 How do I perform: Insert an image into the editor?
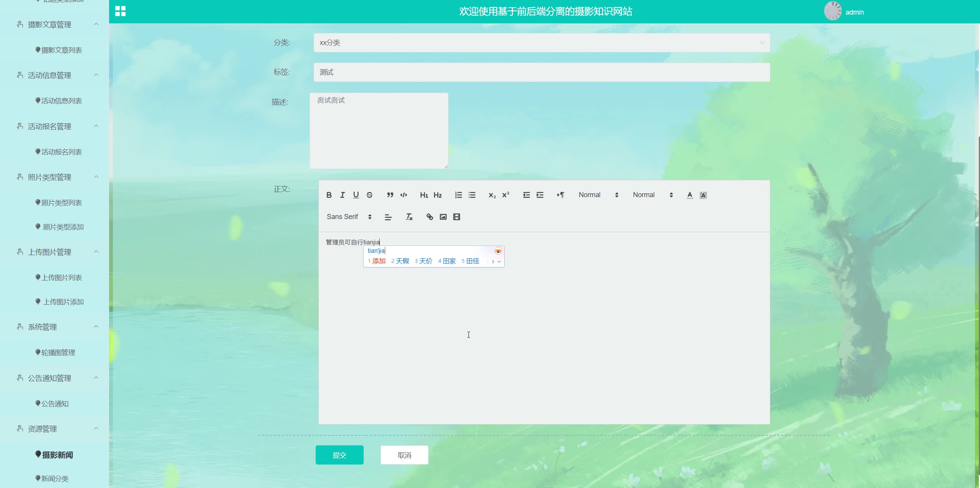tap(443, 217)
